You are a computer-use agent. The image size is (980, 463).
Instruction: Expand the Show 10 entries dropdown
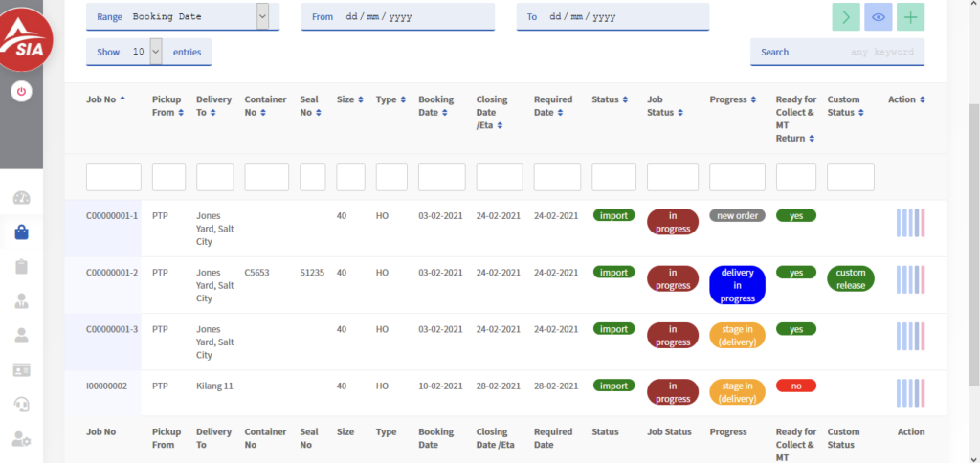click(x=156, y=52)
